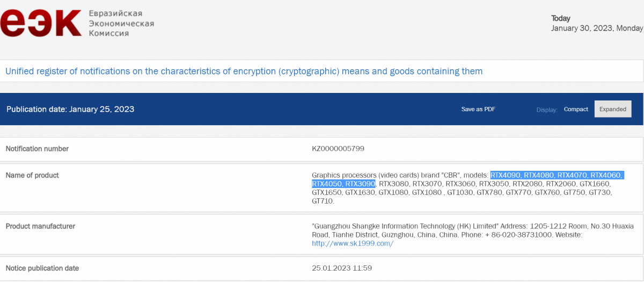Screen dimensions: 644x282
Task: Click the 25.01.2023 11:59 timestamp value
Action: tap(342, 268)
